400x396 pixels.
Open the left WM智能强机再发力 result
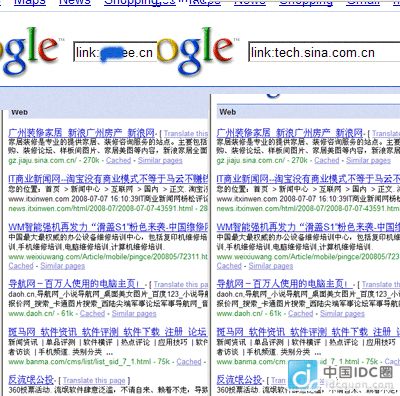pyautogui.click(x=108, y=227)
